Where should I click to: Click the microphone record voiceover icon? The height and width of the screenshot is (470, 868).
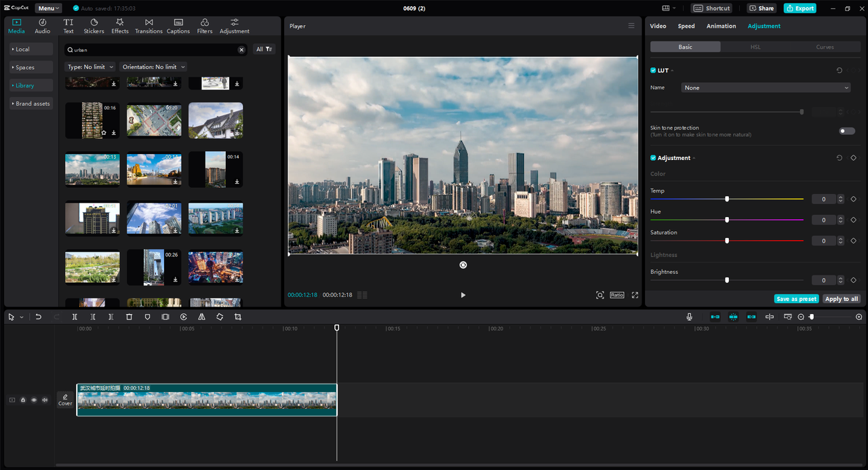689,317
